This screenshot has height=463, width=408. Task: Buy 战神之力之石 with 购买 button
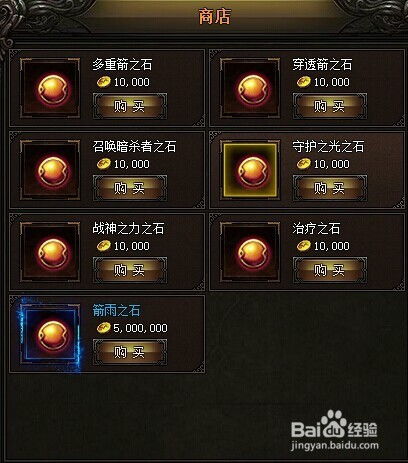pos(130,270)
